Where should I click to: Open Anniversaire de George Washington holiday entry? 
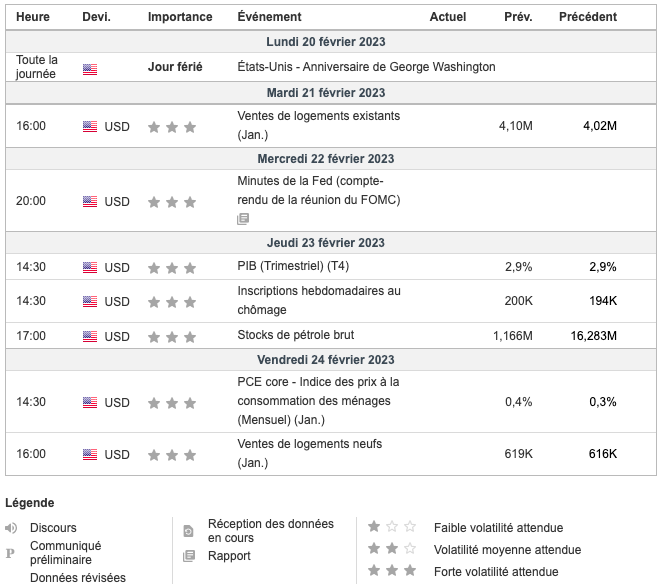point(366,67)
